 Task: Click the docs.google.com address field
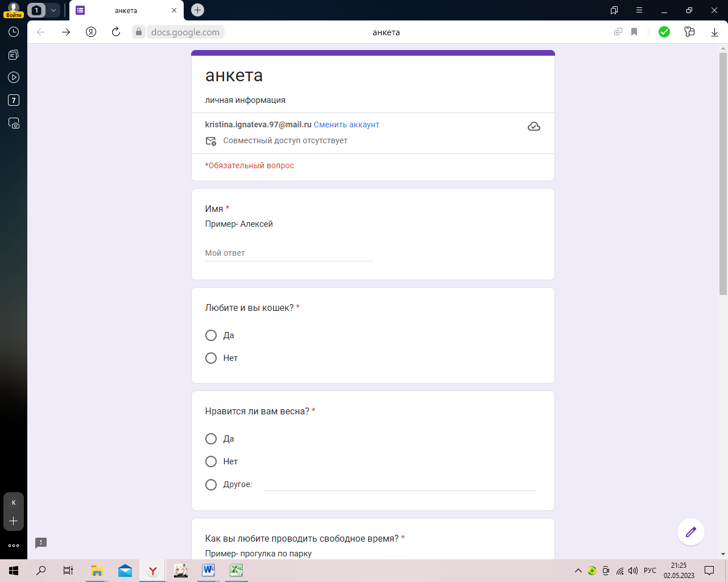185,32
